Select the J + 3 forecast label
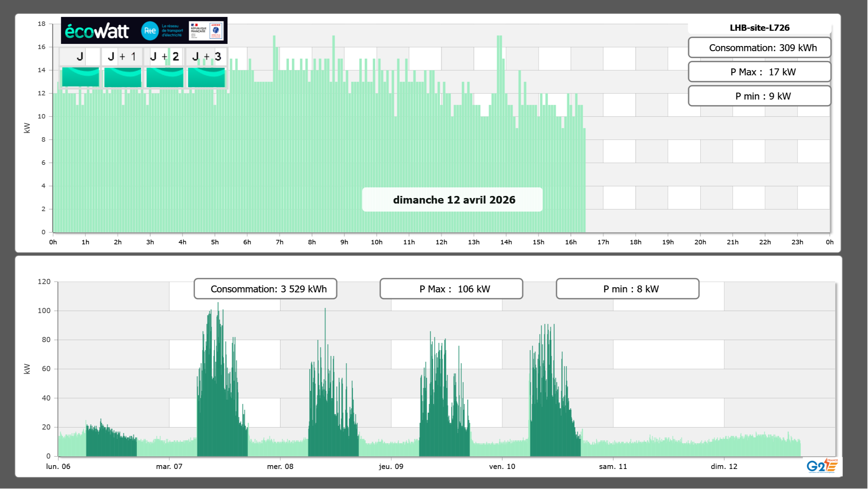This screenshot has width=868, height=489. click(x=206, y=56)
